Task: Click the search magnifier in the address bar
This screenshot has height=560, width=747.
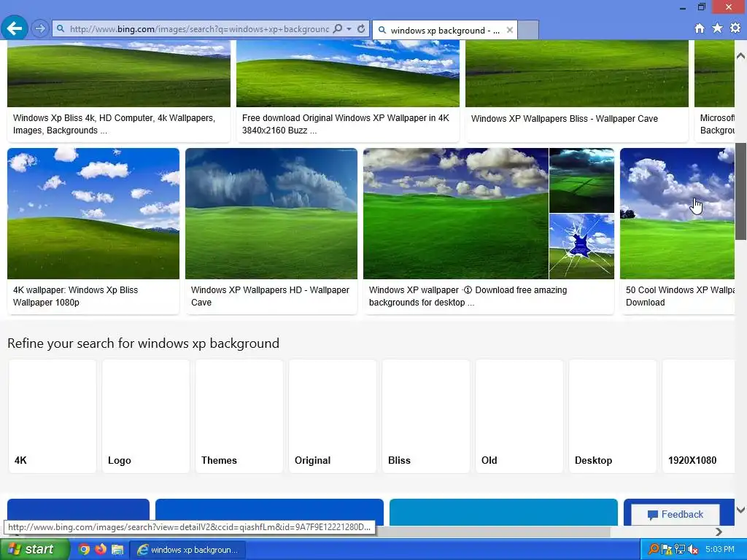Action: click(338, 28)
